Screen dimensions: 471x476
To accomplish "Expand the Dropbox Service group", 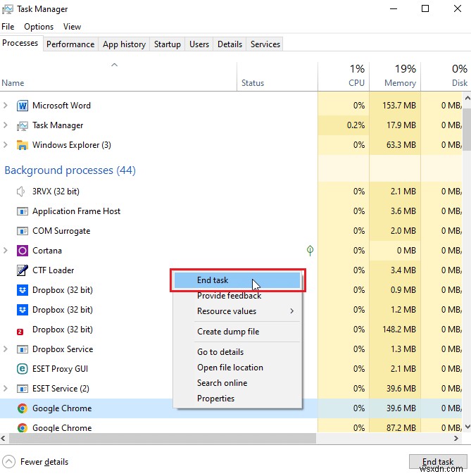I will pos(5,349).
